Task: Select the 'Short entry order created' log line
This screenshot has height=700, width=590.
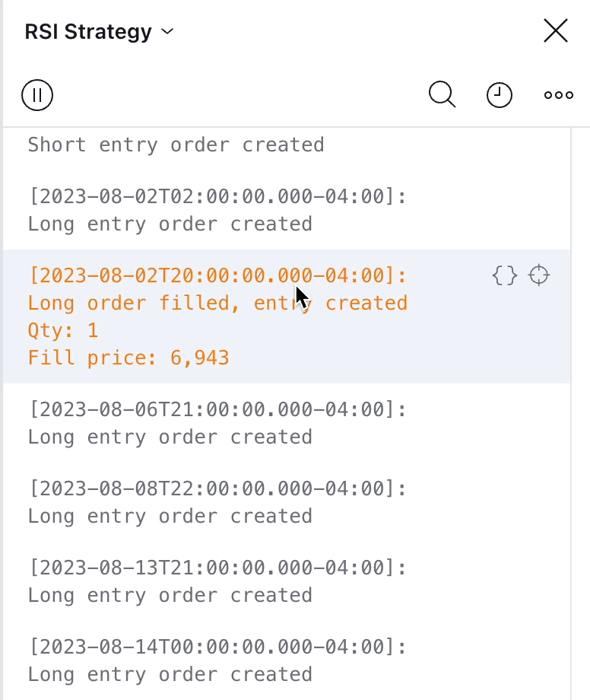Action: coord(176,145)
